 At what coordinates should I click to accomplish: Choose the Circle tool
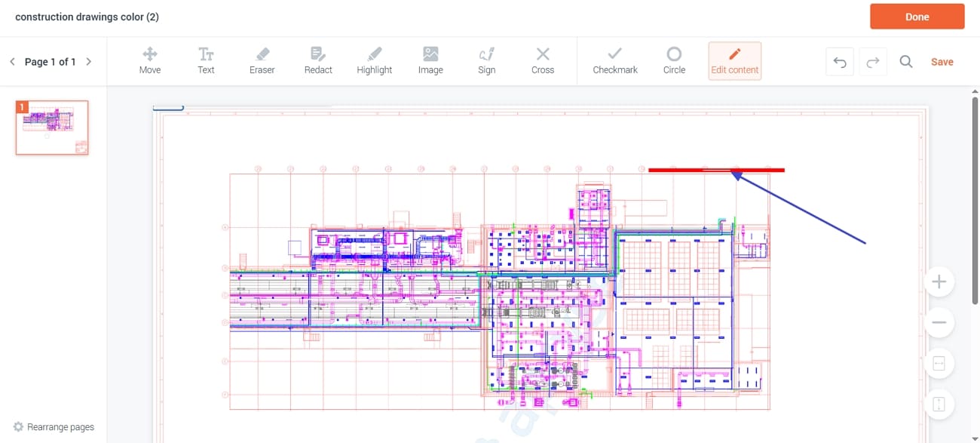[x=674, y=61]
